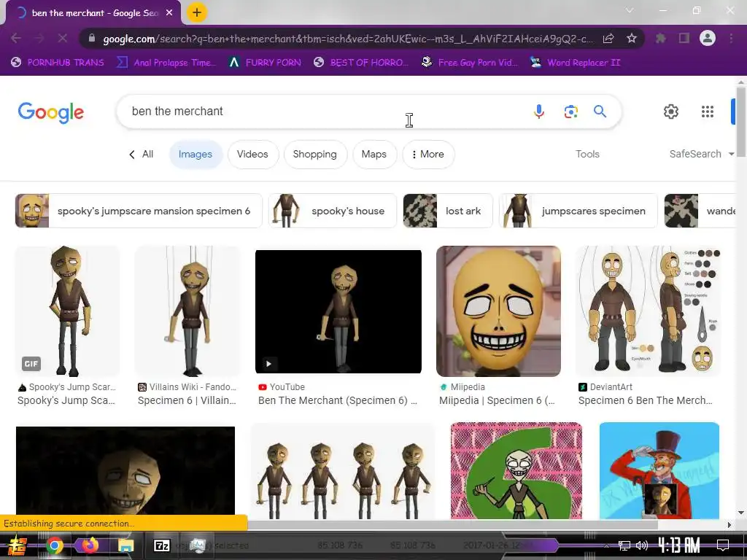
Task: Open the Tools options
Action: point(587,155)
